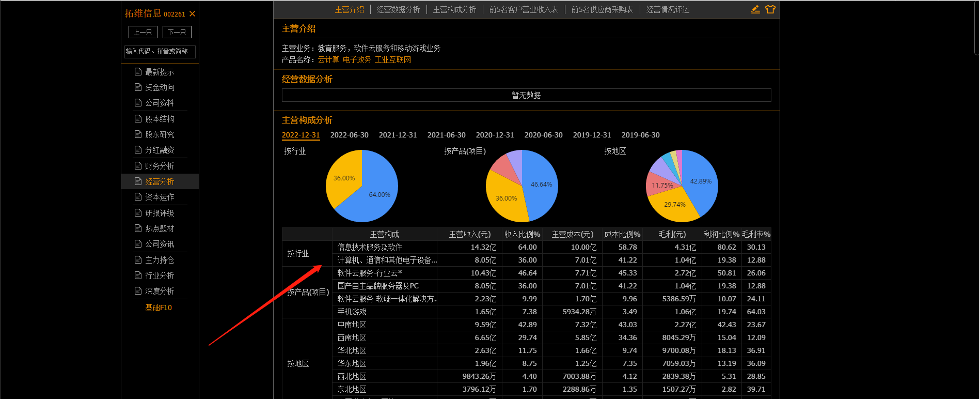Screen dimensions: 980x399
Task: Select the 2022-12-31 report period
Action: tap(301, 135)
